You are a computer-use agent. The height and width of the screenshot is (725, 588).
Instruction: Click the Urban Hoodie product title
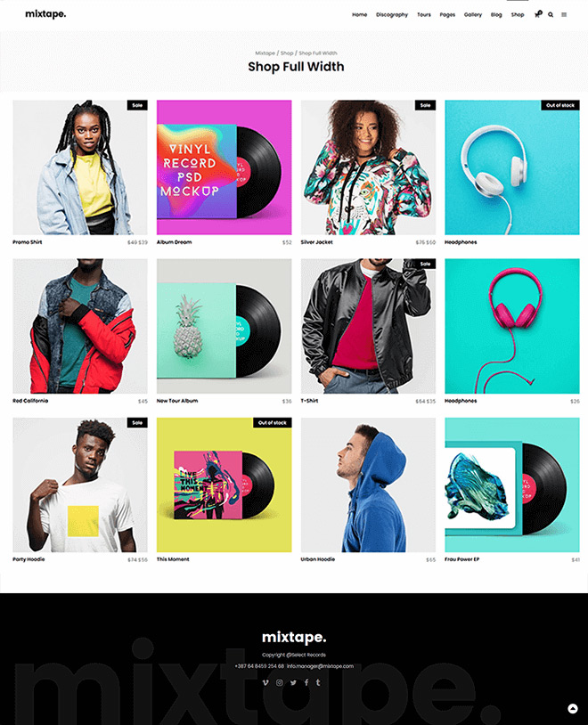318,559
